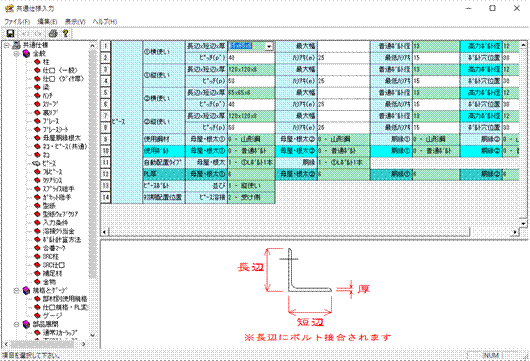Open the ファイル(F) menu
The image size is (530, 361).
[17, 21]
